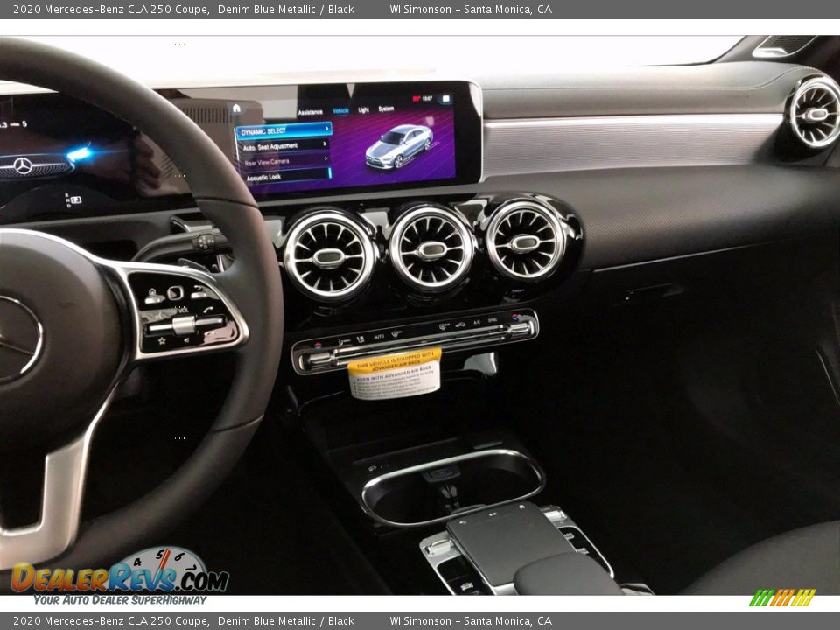Expand the Auto. Seat Adjustment chevron
This screenshot has width=840, height=630.
[325, 143]
